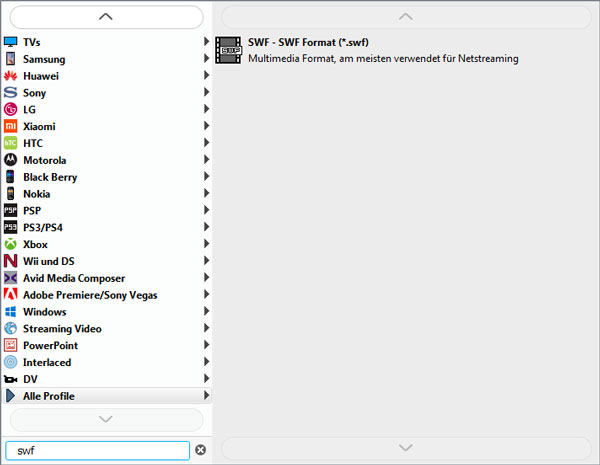
Task: Expand the TVs submenu arrow
Action: pyautogui.click(x=206, y=42)
